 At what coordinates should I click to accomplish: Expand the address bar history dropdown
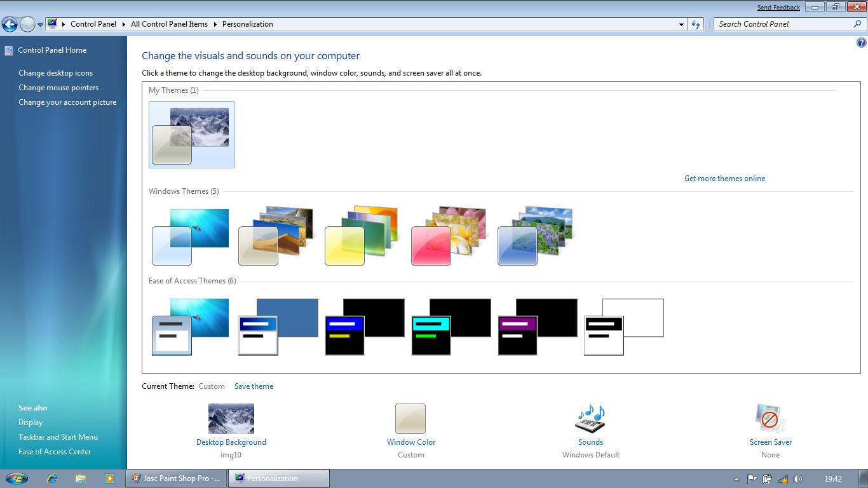[681, 24]
